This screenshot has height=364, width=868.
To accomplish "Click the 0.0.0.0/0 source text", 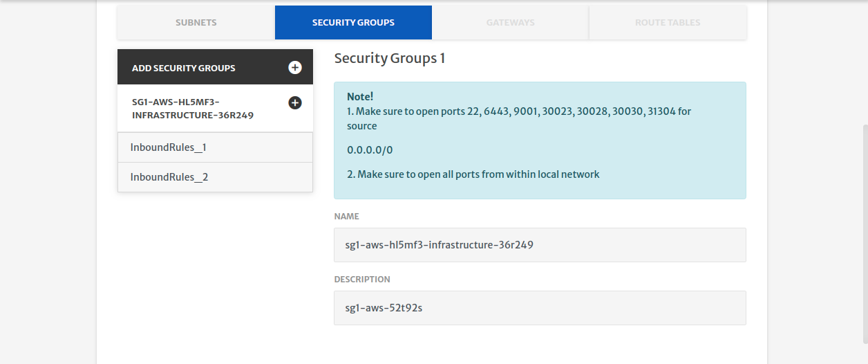I will point(370,150).
